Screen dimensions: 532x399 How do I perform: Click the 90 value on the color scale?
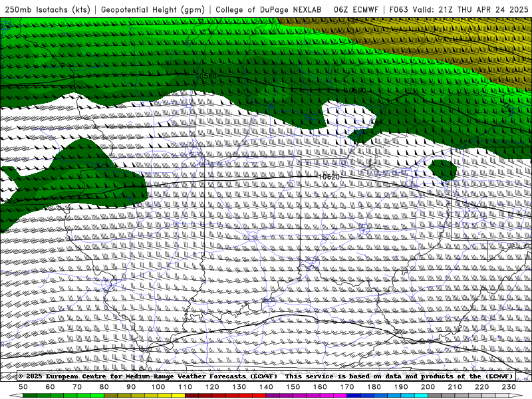131,387
